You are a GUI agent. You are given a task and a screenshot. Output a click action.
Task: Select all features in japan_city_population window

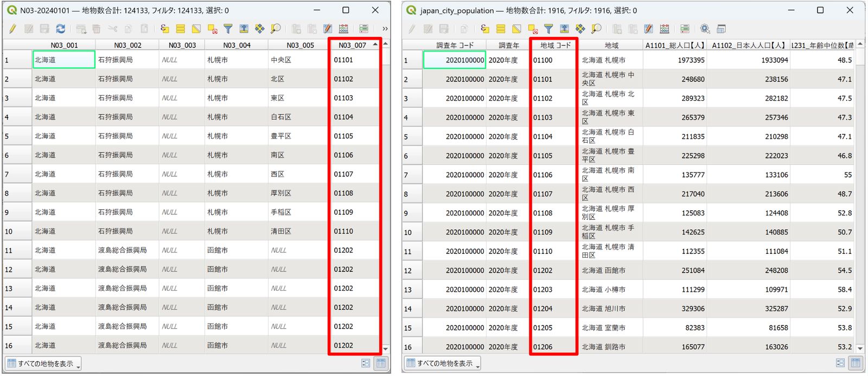[x=501, y=29]
